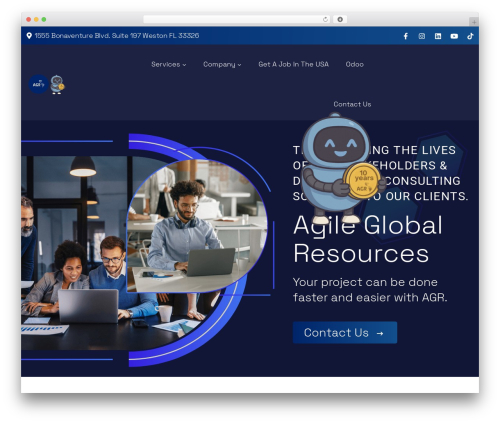Expand the Services dropdown menu
This screenshot has width=500, height=423.
(x=168, y=64)
